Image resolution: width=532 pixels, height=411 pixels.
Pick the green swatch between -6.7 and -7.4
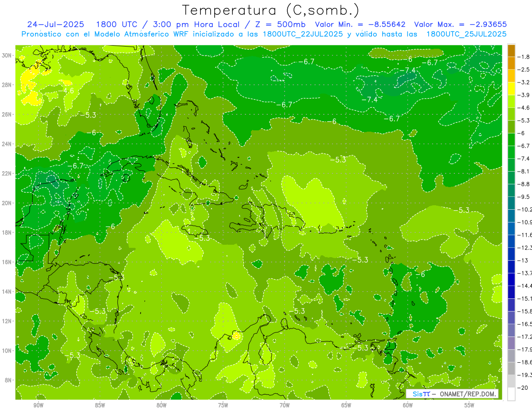511,152
